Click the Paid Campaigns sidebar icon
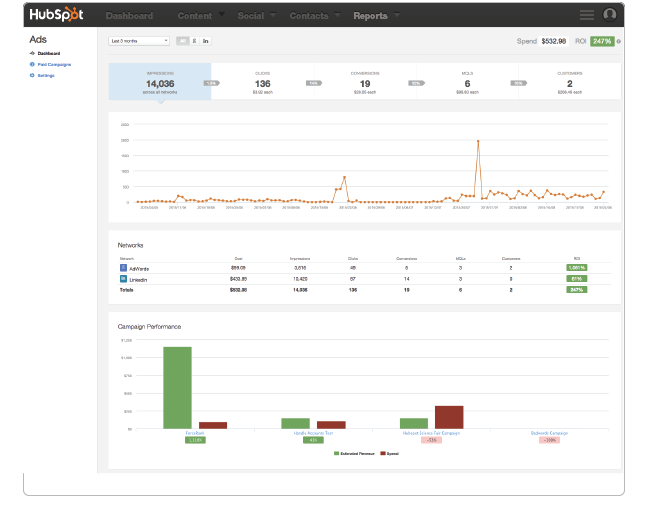The height and width of the screenshot is (525, 650). pyautogui.click(x=32, y=64)
